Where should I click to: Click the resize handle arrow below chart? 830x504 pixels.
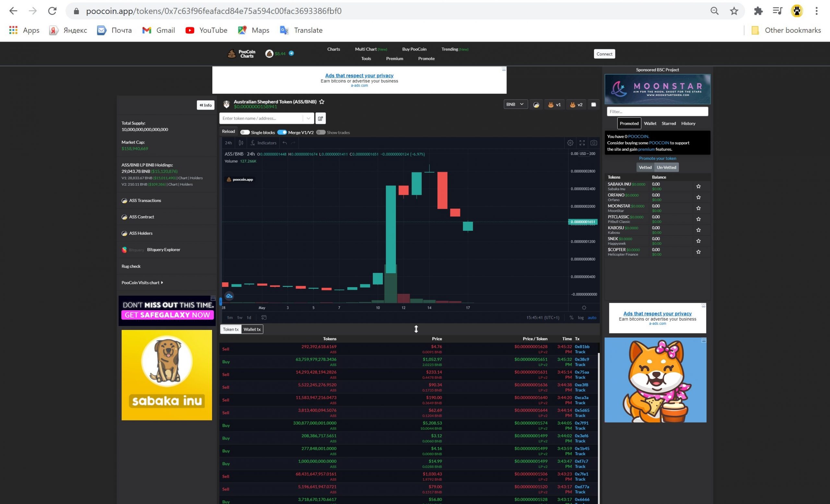click(416, 329)
